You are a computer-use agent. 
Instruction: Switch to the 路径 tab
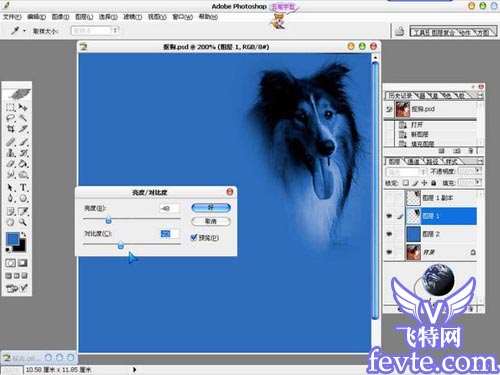click(432, 162)
